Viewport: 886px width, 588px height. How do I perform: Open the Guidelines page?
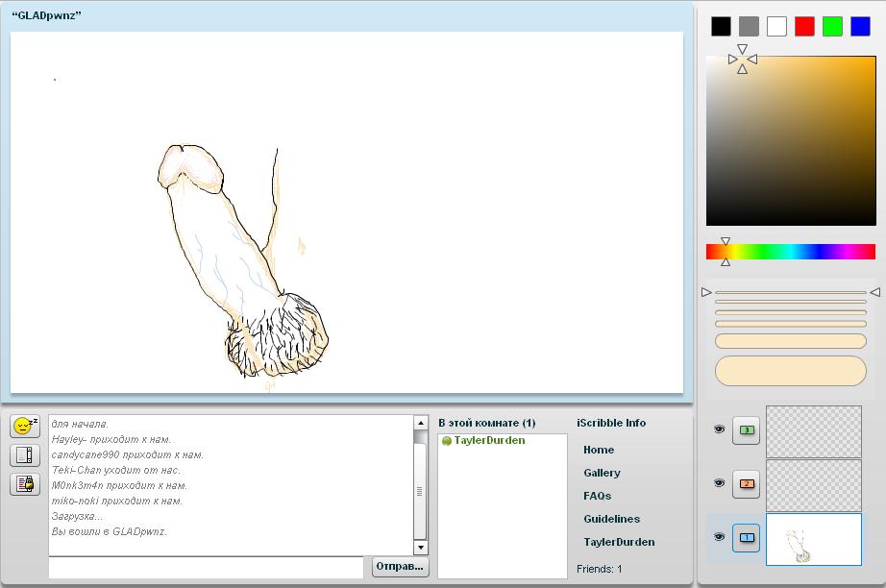click(x=611, y=519)
